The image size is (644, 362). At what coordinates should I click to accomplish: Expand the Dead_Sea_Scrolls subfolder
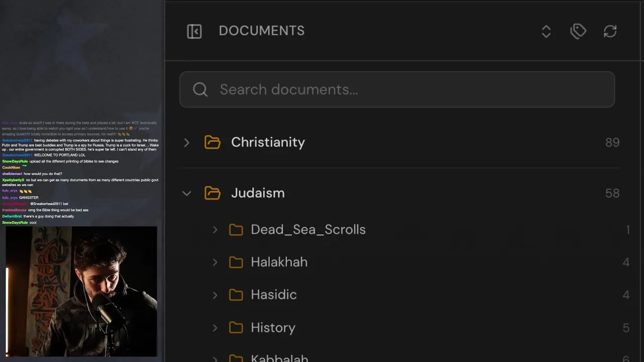click(x=215, y=230)
